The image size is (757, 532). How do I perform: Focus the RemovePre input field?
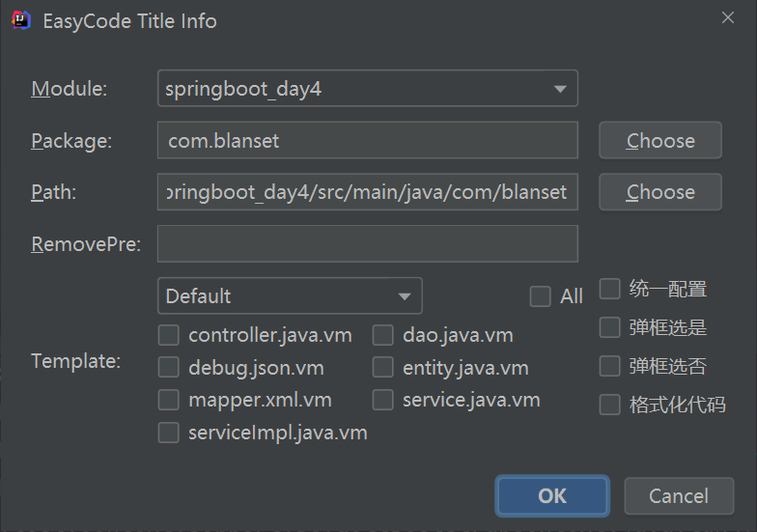click(x=367, y=243)
